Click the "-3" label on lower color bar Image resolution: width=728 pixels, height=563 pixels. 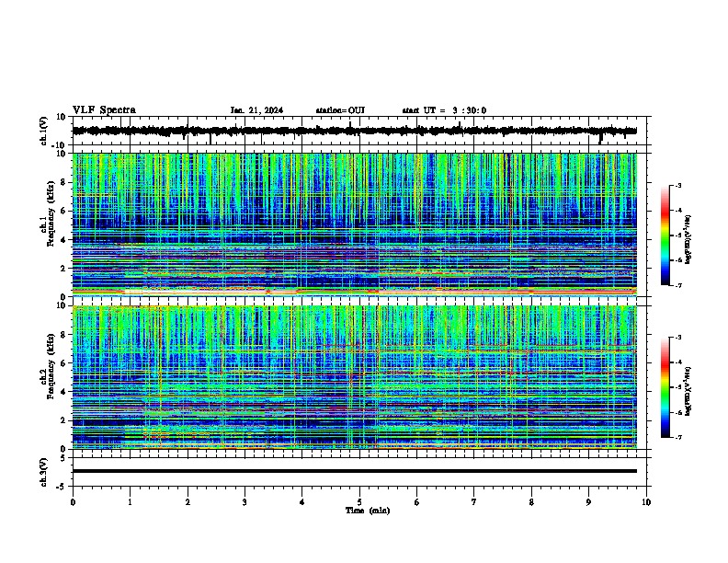coord(677,338)
